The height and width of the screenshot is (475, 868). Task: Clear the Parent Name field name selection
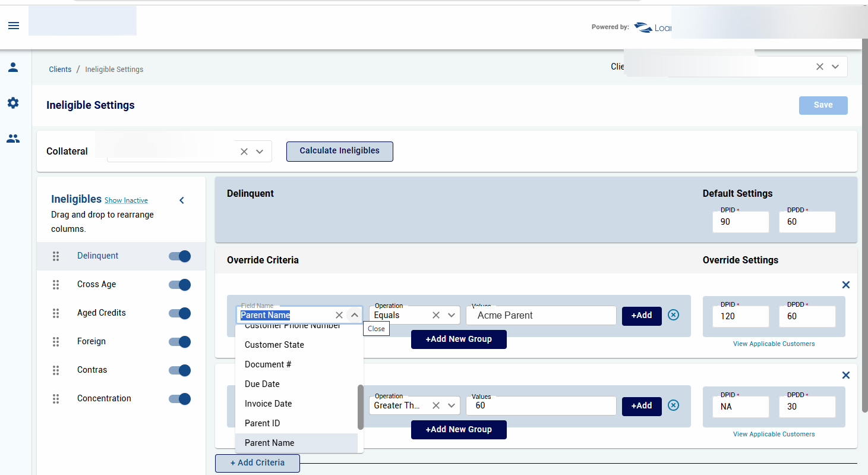point(339,315)
